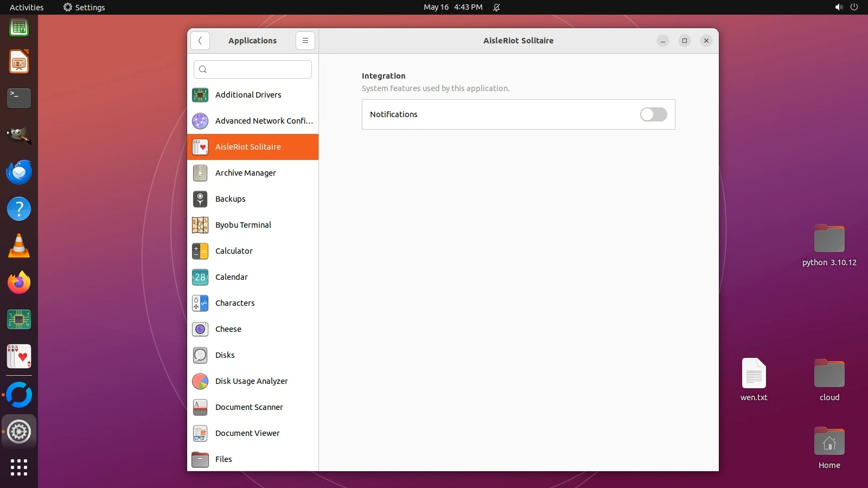Click the applications search field
This screenshot has height=488, width=868.
pos(253,69)
